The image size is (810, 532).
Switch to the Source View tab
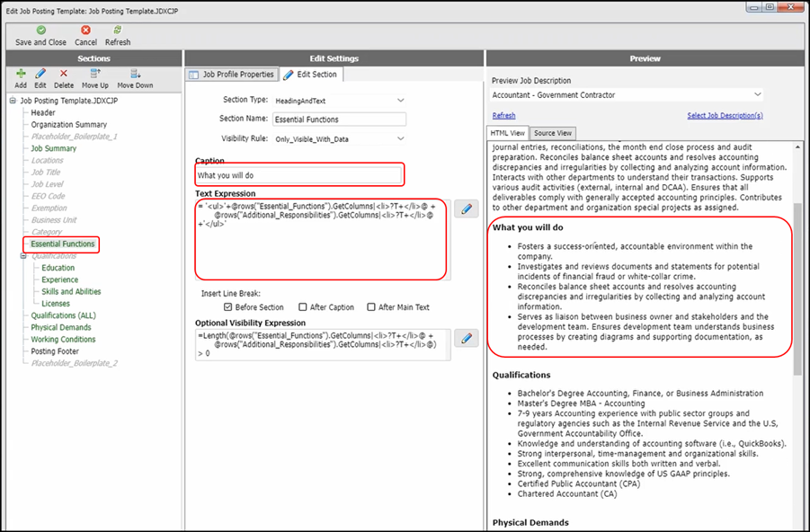[552, 133]
